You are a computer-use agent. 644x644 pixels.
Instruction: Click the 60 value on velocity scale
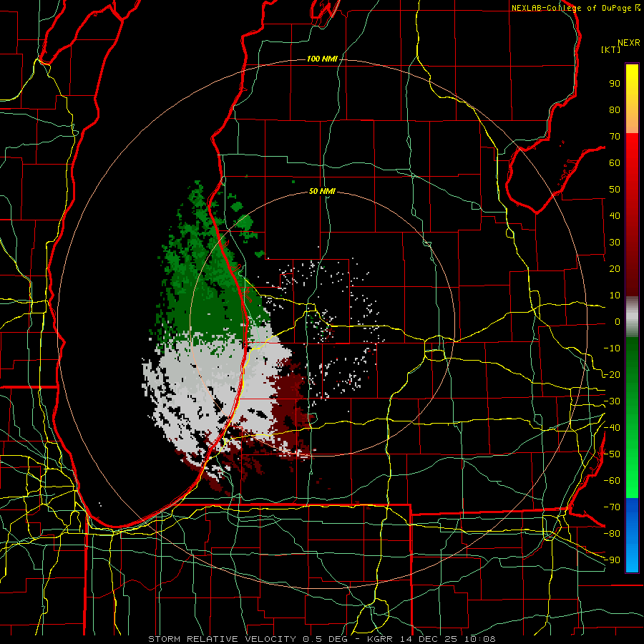point(615,162)
